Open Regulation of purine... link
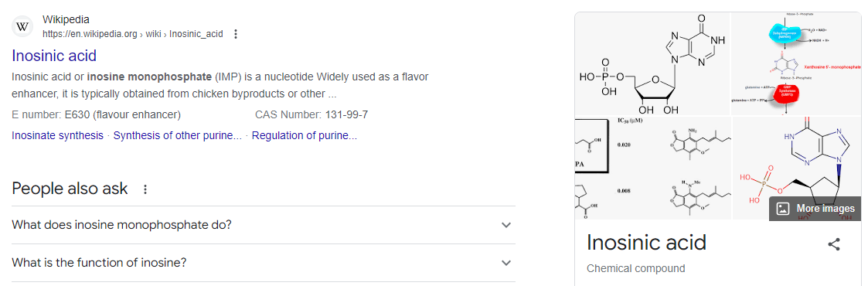 (305, 135)
